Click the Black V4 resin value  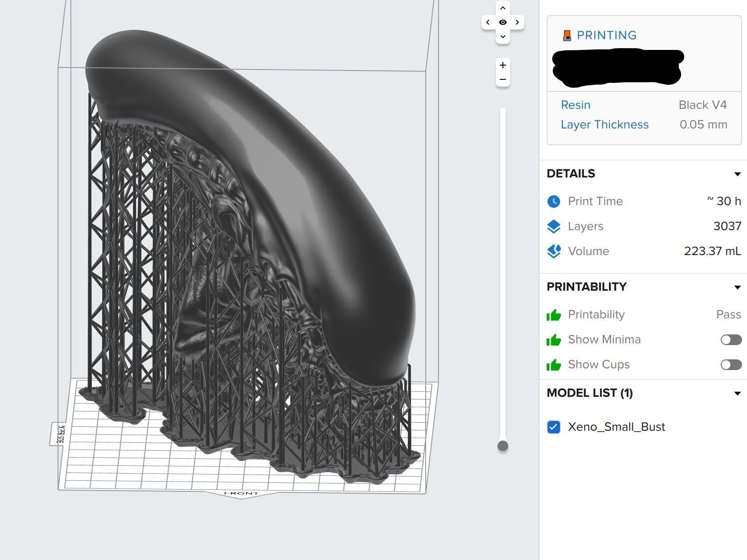[703, 105]
